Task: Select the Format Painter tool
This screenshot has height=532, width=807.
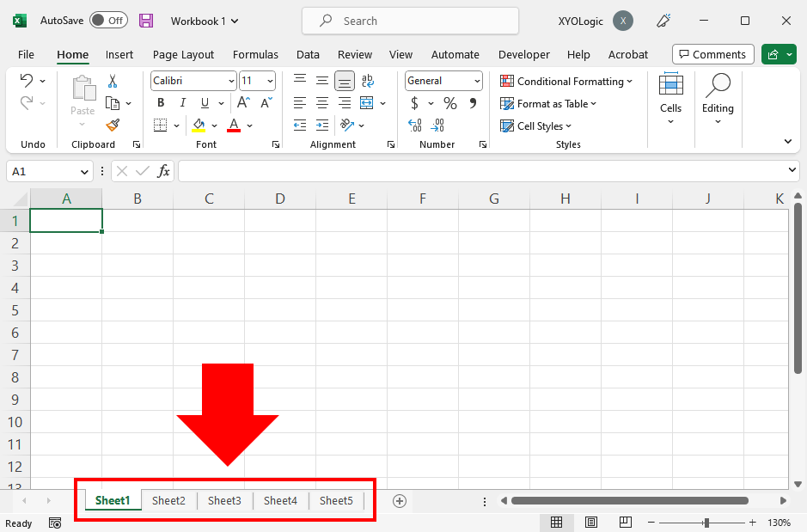Action: point(112,125)
